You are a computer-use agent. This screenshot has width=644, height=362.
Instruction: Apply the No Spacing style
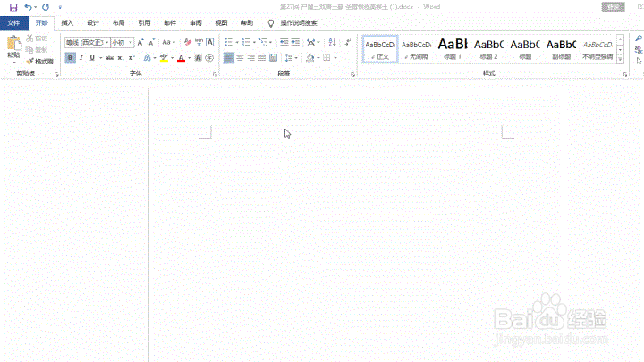pos(416,49)
